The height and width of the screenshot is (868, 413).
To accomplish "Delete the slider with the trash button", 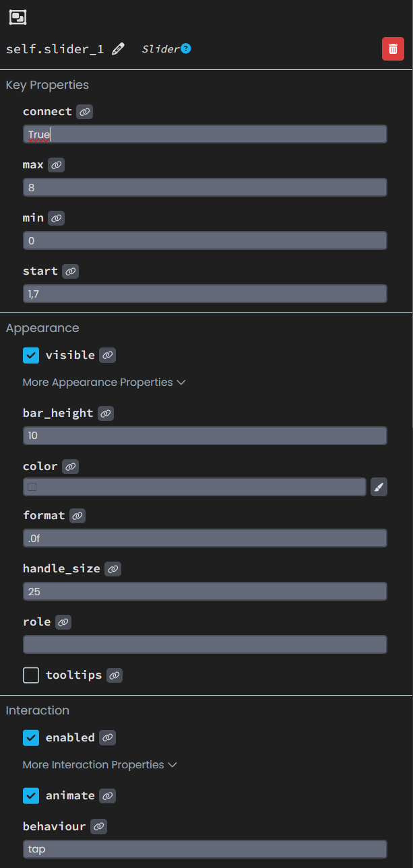I will coord(393,48).
